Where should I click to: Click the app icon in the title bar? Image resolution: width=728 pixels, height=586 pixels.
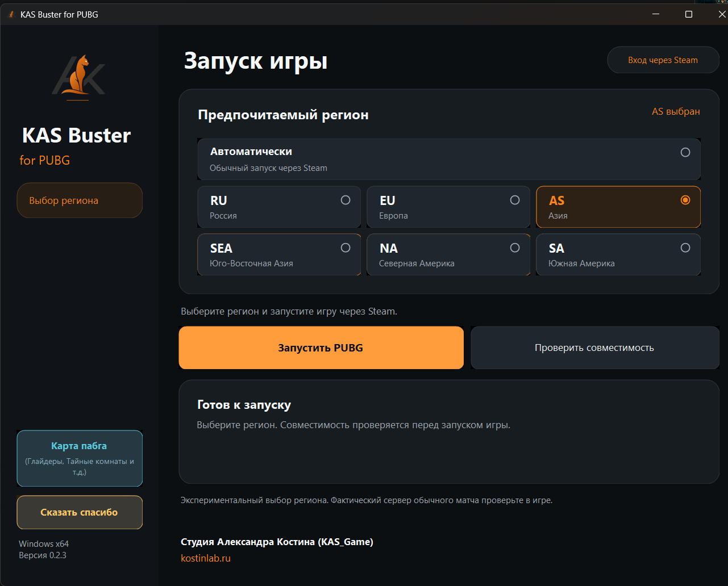pos(11,14)
